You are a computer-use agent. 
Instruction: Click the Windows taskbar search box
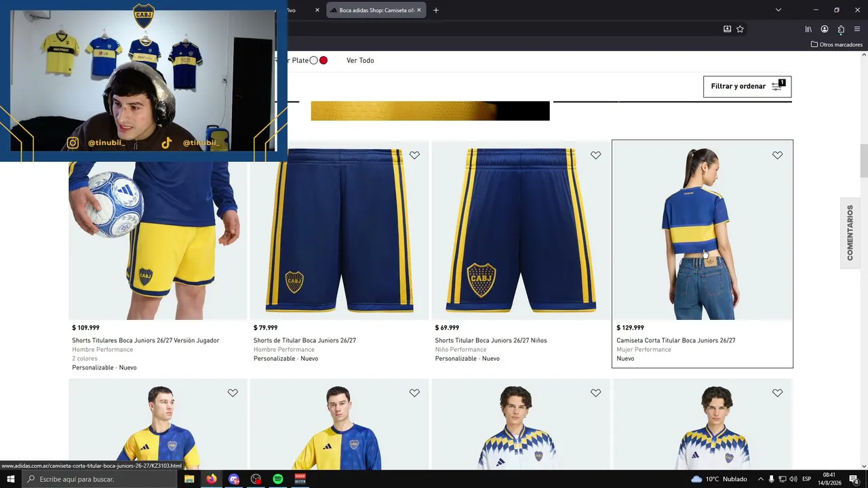[x=100, y=479]
